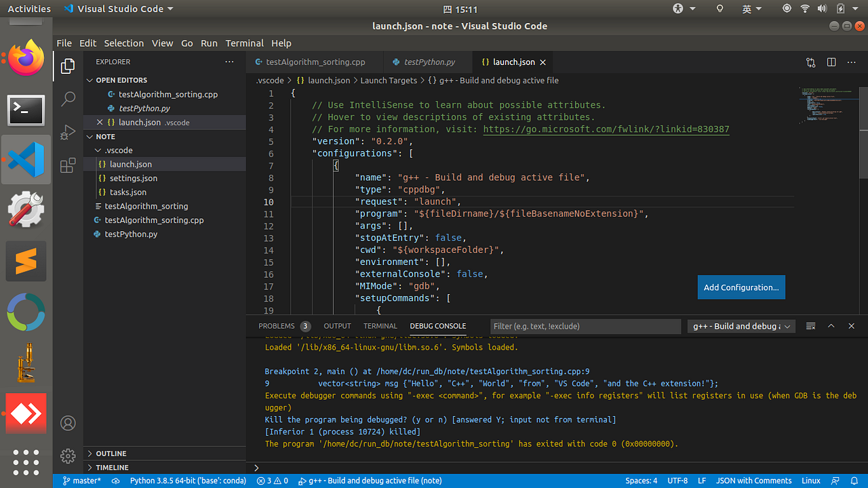Click the Accounts icon above the gear
This screenshot has width=868, height=488.
tap(68, 423)
